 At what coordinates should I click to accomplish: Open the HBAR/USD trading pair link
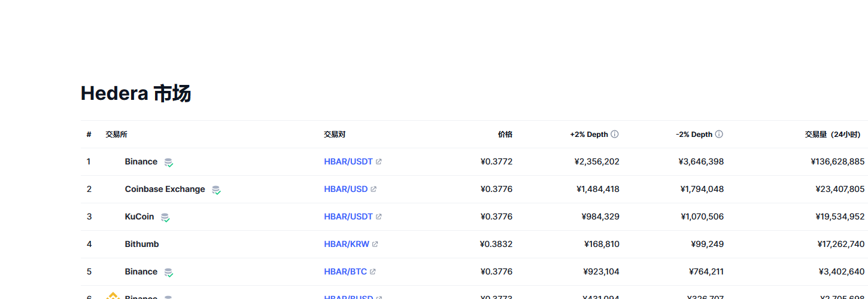(x=345, y=190)
